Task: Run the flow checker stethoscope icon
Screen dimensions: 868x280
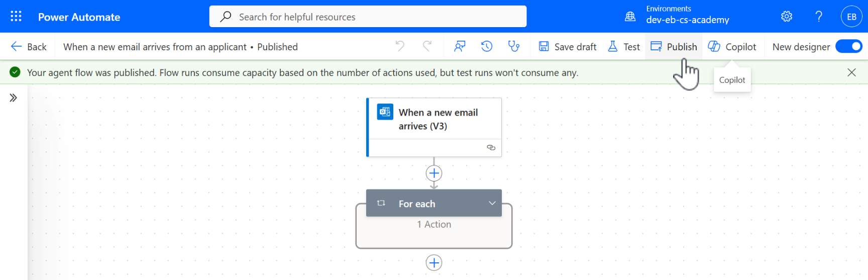Action: click(513, 47)
